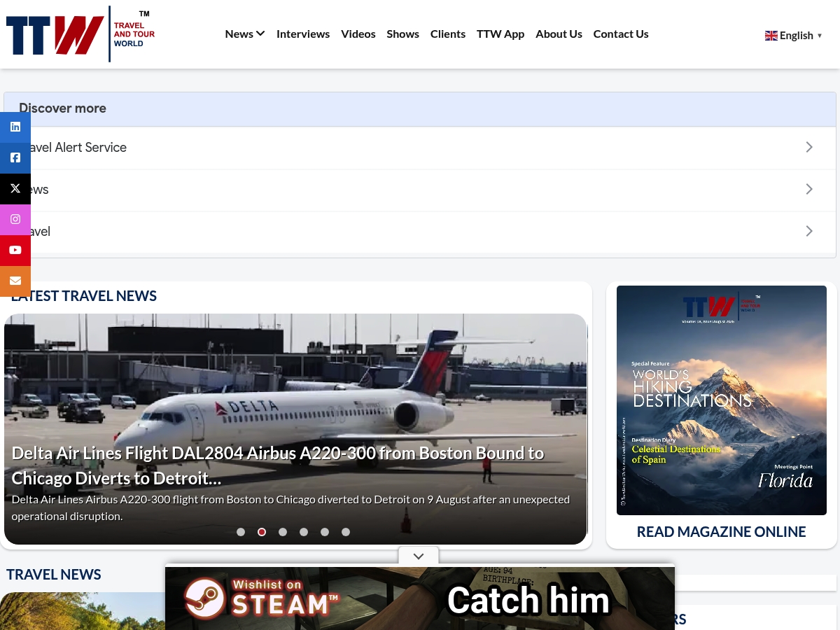Select the first carousel slide dot
The image size is (840, 630).
(241, 532)
